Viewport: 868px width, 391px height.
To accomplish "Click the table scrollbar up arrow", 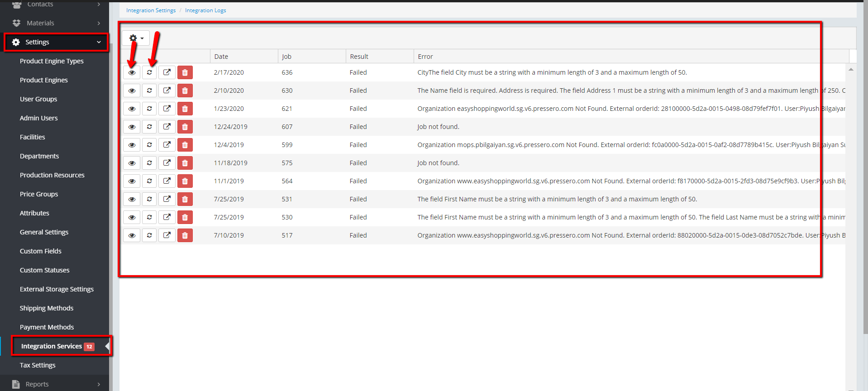I will [x=851, y=70].
